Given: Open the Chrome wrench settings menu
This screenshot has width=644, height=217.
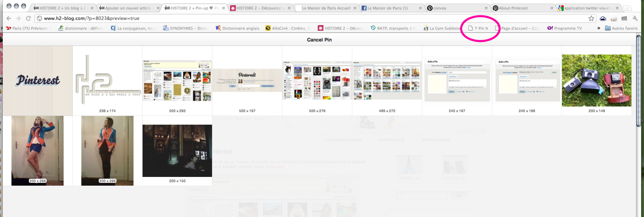Looking at the screenshot, I should point(635,18).
